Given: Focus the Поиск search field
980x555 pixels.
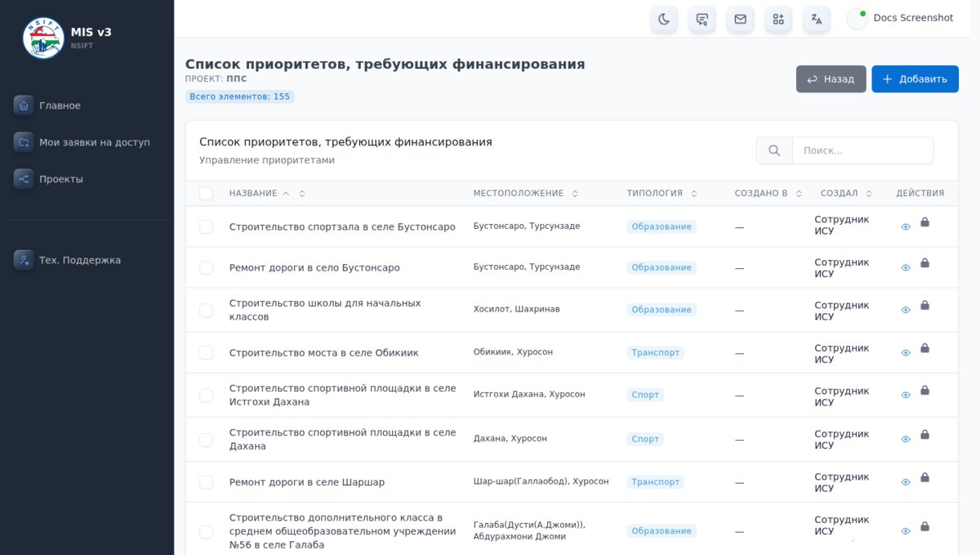Looking at the screenshot, I should 862,150.
